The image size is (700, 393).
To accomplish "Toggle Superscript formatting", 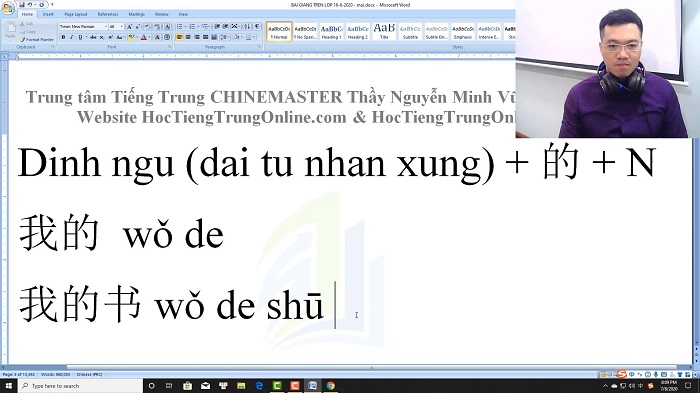I will (x=111, y=37).
